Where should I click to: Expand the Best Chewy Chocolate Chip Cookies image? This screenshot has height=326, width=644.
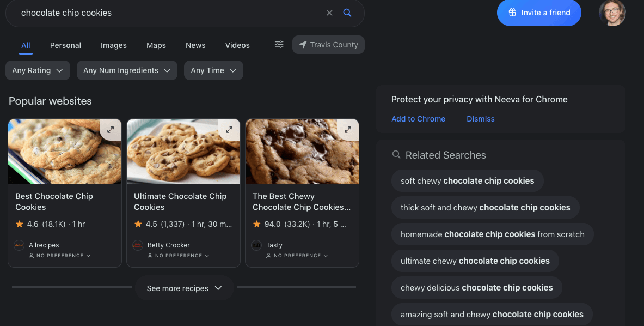(x=348, y=130)
